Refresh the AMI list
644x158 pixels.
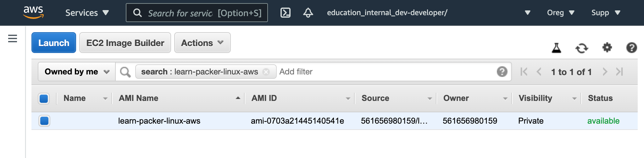(x=582, y=48)
